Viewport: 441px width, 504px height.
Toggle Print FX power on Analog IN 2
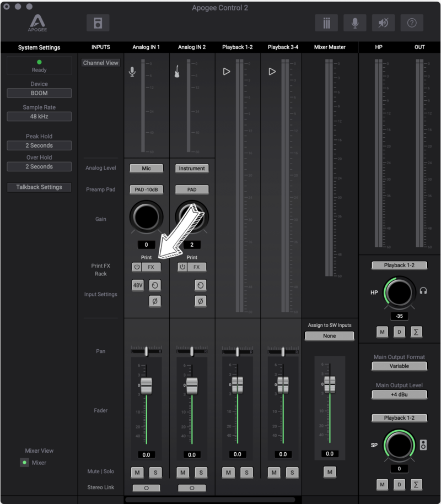(x=182, y=267)
